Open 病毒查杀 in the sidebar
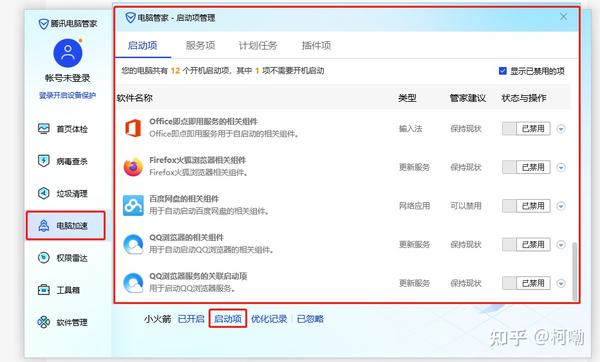600x362 pixels. pyautogui.click(x=63, y=161)
